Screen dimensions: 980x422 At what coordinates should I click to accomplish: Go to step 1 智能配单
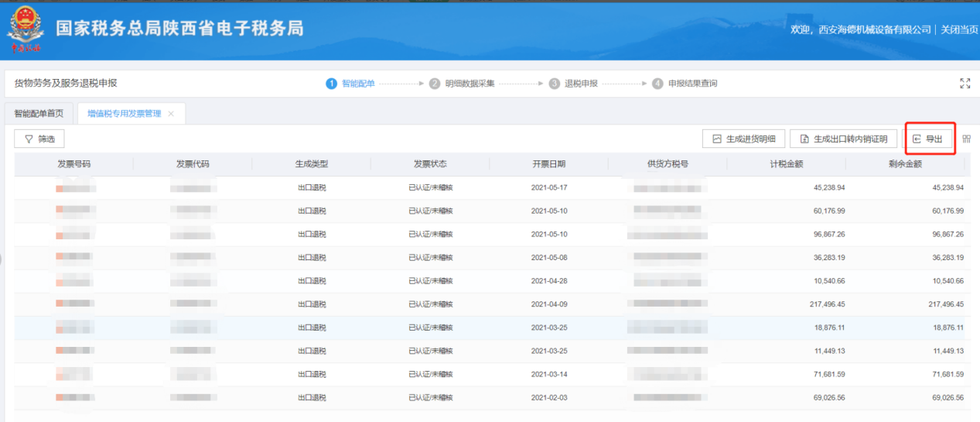pos(350,84)
